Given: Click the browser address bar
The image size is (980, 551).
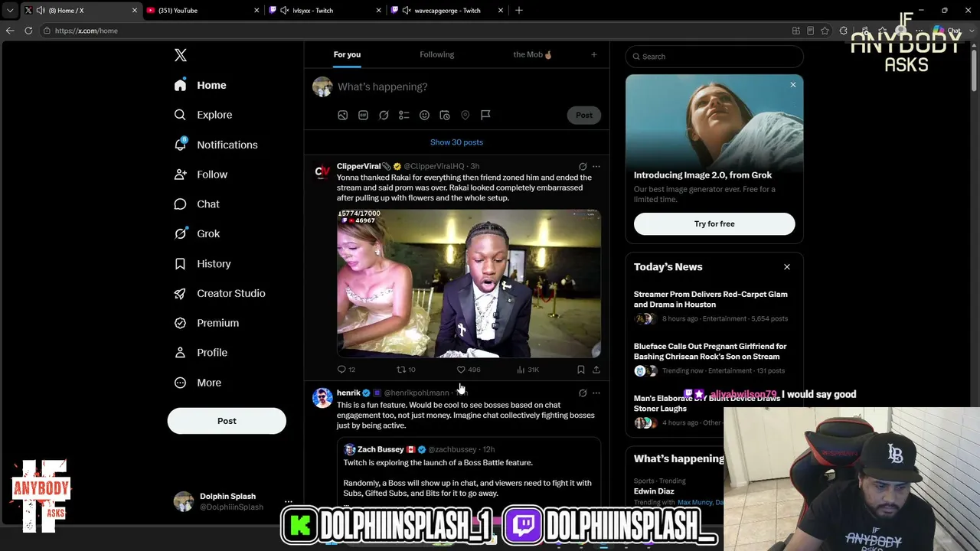Looking at the screenshot, I should tap(413, 31).
